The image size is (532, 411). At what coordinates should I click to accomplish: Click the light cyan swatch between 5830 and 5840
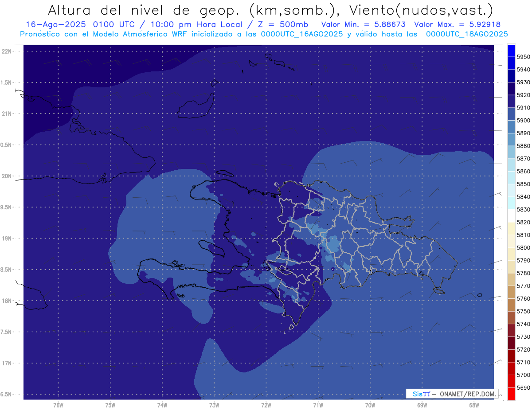(x=511, y=203)
